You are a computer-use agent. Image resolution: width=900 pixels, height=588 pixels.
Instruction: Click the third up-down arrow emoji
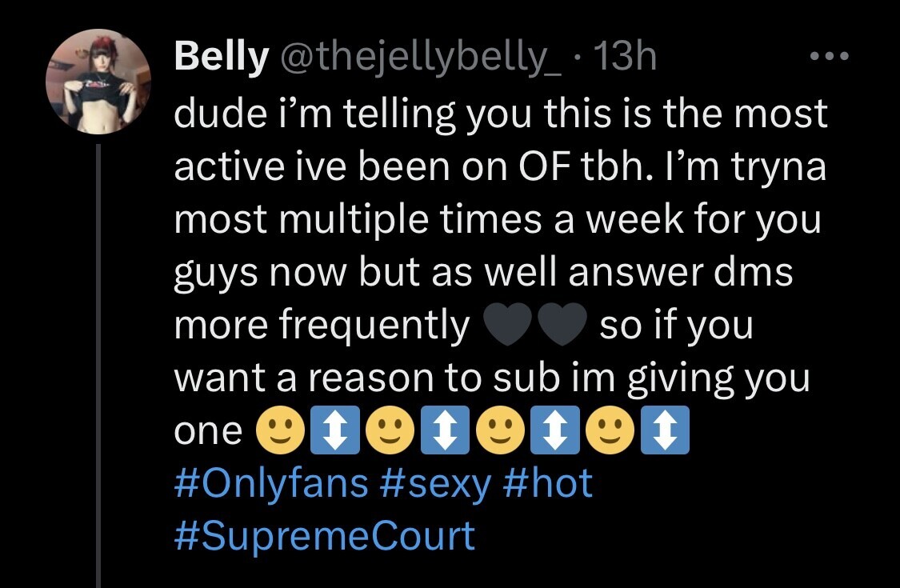click(x=554, y=431)
